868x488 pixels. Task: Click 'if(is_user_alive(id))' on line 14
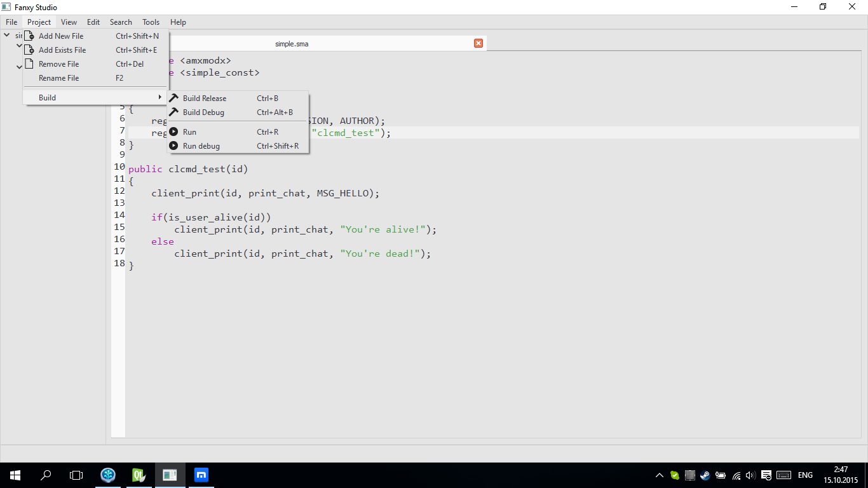click(x=211, y=217)
